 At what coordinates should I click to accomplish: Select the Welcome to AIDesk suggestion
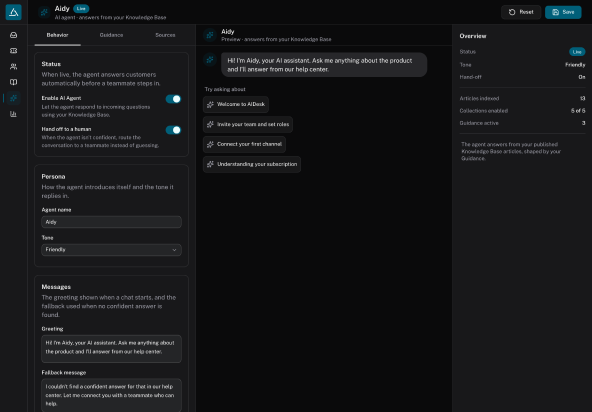tap(236, 105)
